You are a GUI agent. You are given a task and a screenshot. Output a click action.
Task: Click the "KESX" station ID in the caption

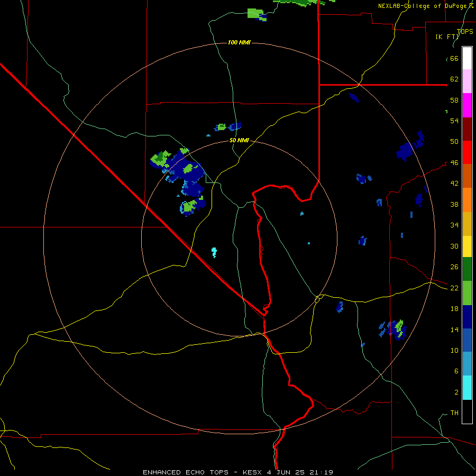pos(253,472)
